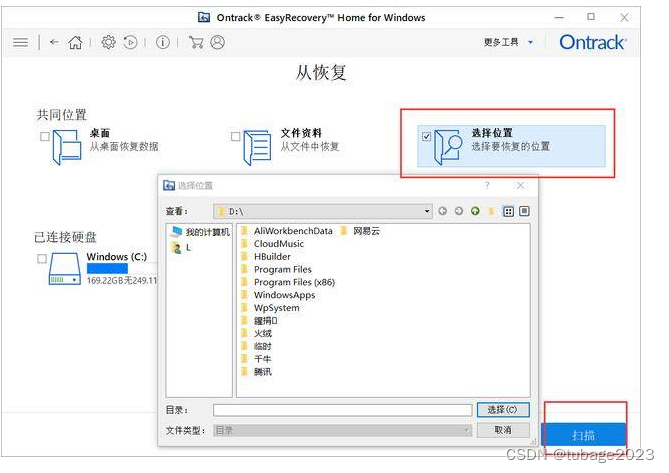Screen dimensions: 669x473
Task: Click the Ontrack logo
Action: (x=593, y=42)
